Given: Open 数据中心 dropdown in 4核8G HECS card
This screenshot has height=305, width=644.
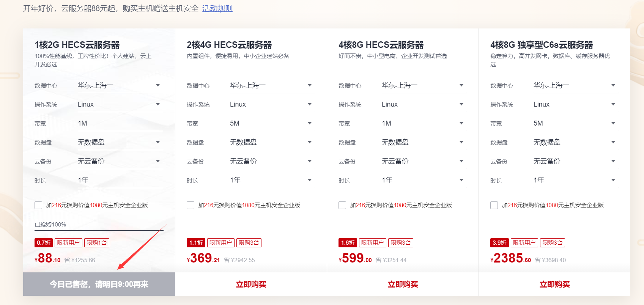Looking at the screenshot, I should [424, 85].
